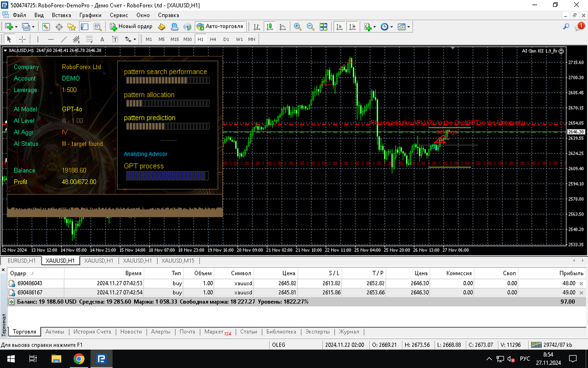Toggle chart shift icon

[352, 26]
